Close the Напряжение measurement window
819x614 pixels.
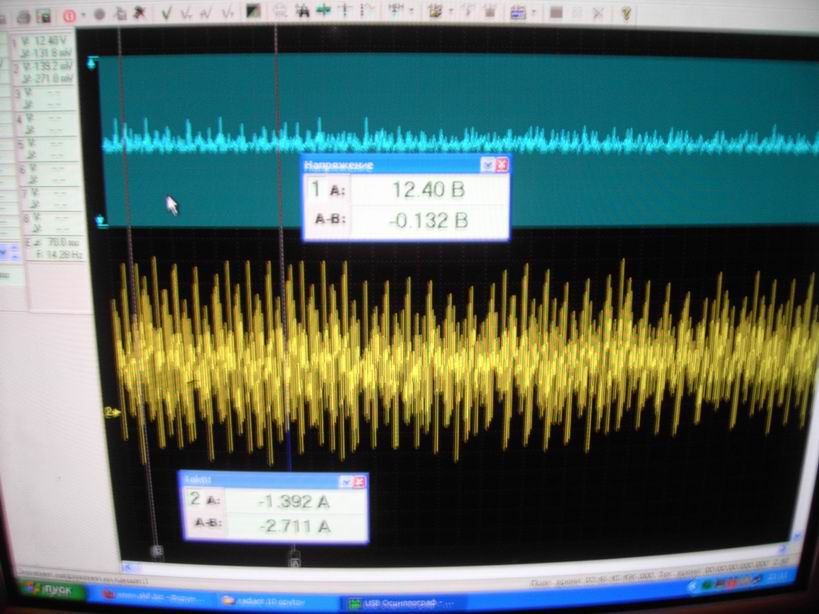tap(501, 165)
